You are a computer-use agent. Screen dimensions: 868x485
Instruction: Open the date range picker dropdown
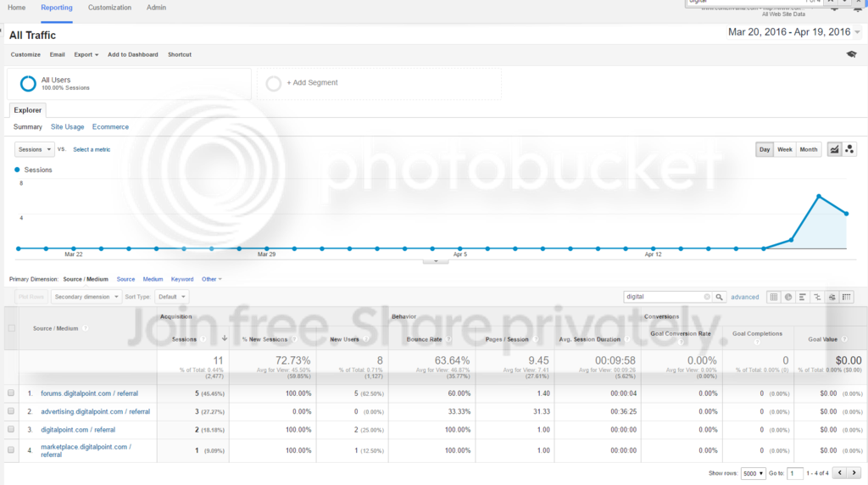point(793,32)
